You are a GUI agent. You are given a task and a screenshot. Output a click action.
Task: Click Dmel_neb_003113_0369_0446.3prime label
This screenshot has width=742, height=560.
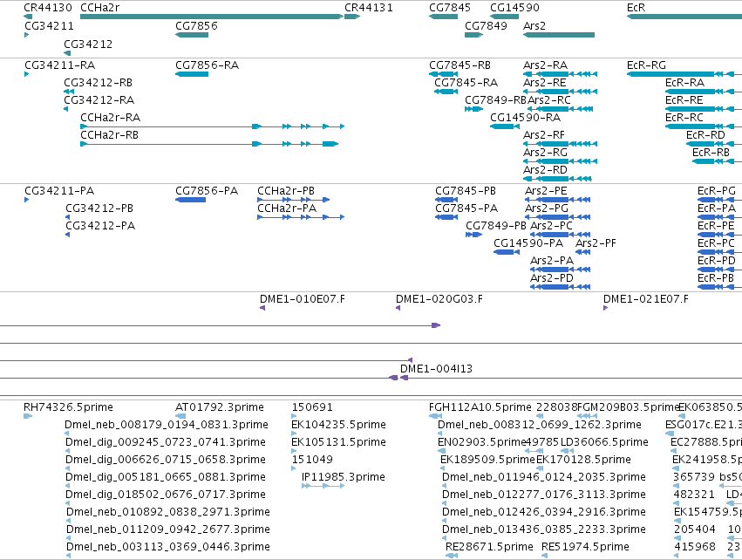coord(168,547)
